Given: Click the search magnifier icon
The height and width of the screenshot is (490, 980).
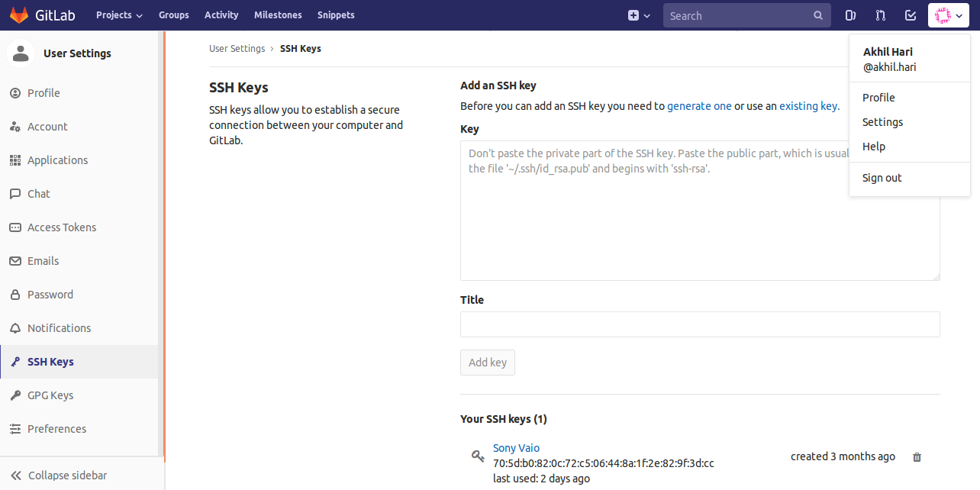Looking at the screenshot, I should 818,15.
